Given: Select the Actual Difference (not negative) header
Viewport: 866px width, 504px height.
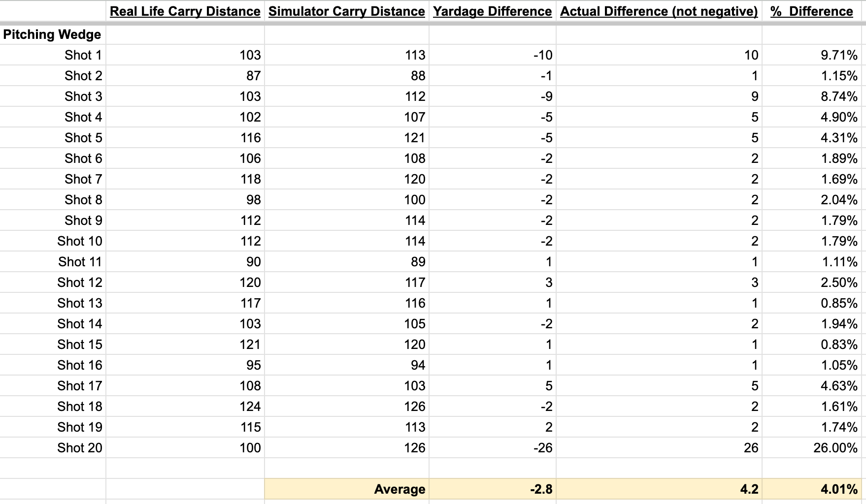Looking at the screenshot, I should tap(659, 11).
